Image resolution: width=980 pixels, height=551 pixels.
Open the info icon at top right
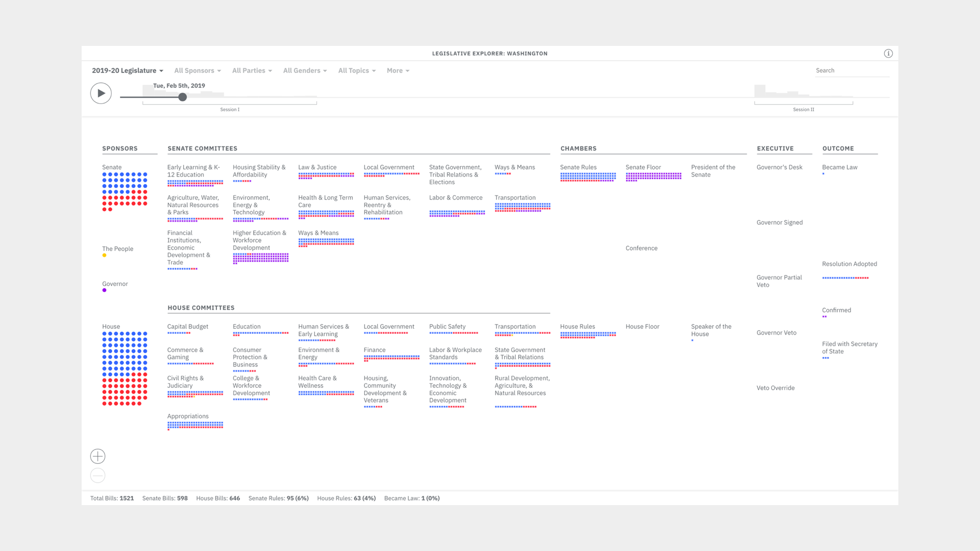888,54
